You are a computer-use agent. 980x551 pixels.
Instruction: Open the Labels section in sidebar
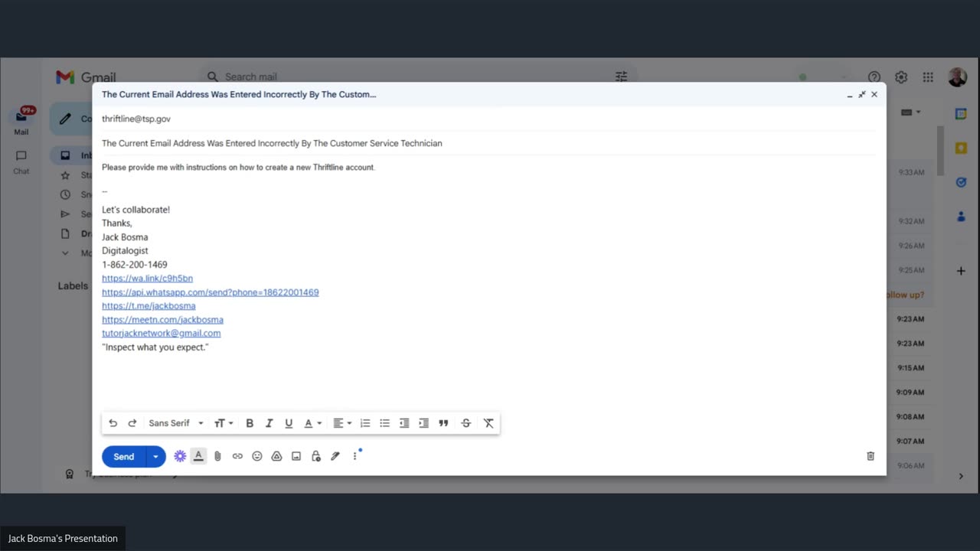[x=73, y=285]
